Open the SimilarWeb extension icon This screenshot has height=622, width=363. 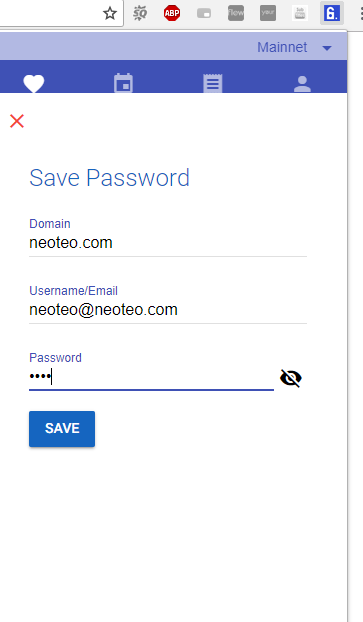tap(140, 13)
